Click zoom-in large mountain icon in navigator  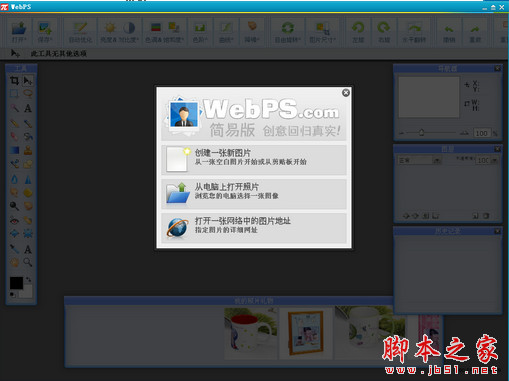tap(464, 133)
